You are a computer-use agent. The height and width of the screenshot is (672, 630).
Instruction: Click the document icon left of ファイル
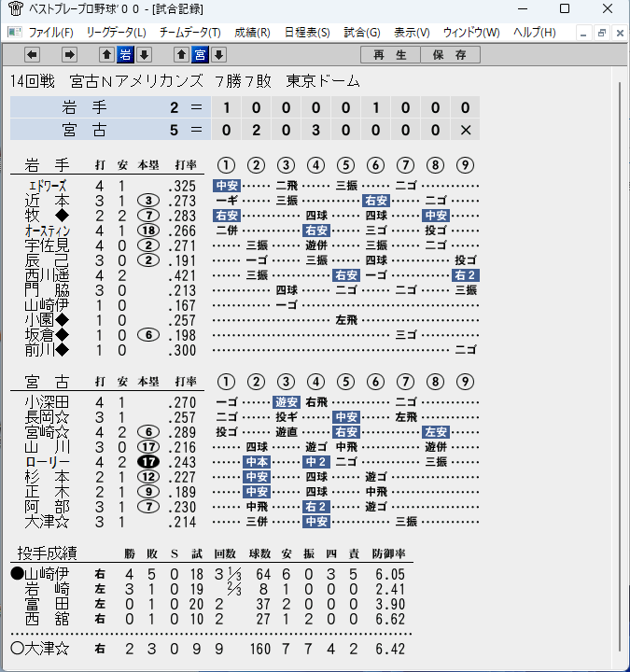pyautogui.click(x=15, y=32)
